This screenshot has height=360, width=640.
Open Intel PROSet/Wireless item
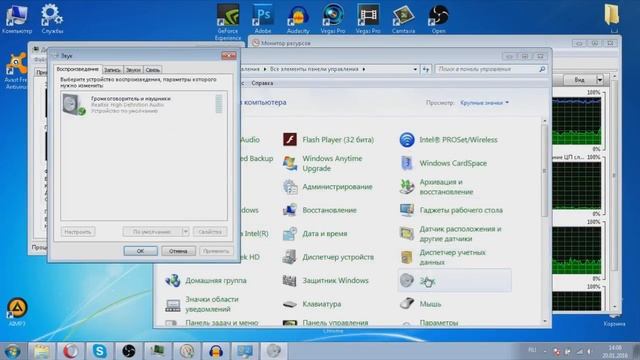(449, 140)
